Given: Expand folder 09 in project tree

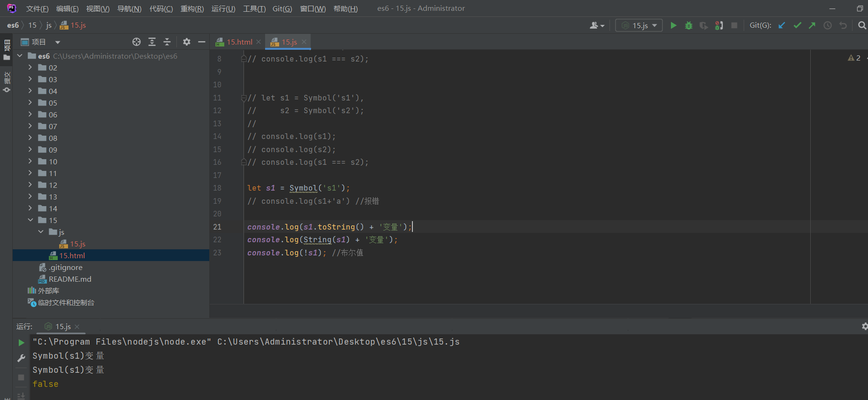Looking at the screenshot, I should pyautogui.click(x=30, y=150).
